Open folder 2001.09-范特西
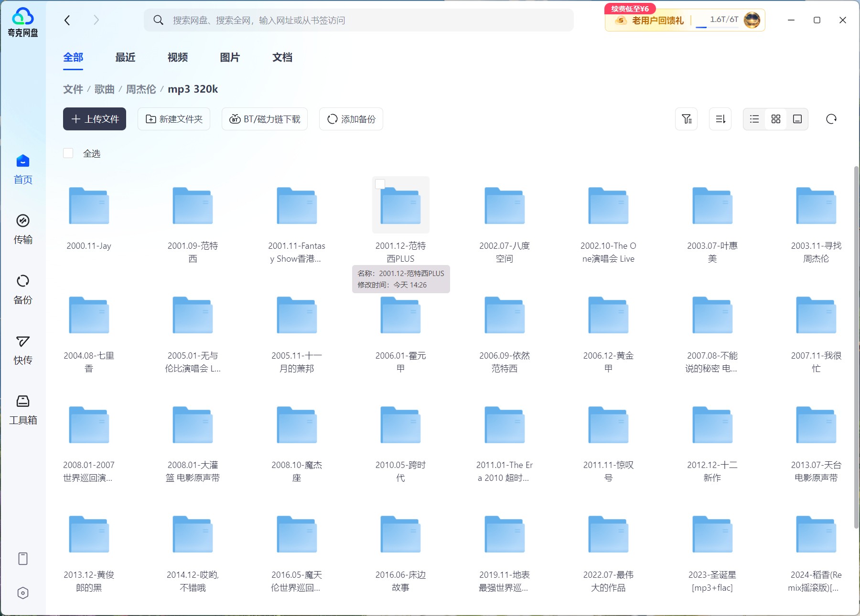Image resolution: width=860 pixels, height=616 pixels. [x=193, y=205]
